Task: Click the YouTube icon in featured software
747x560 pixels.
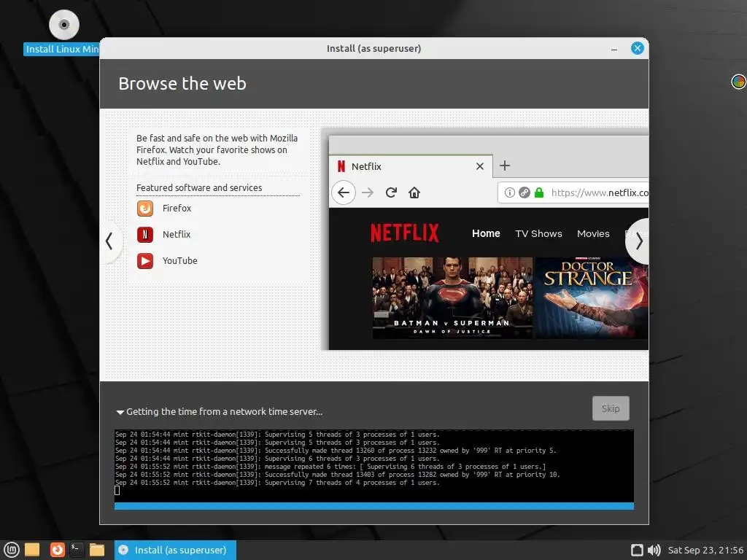Action: click(x=145, y=260)
